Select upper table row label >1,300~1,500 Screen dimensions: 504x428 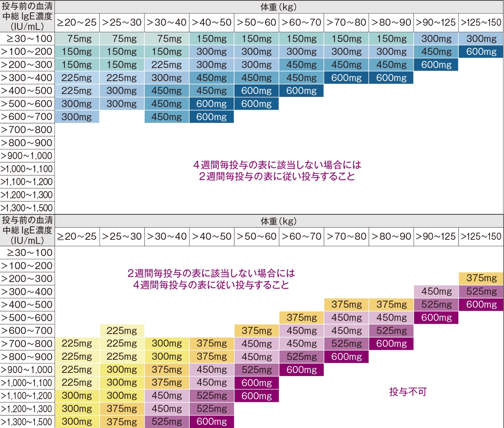(x=27, y=208)
